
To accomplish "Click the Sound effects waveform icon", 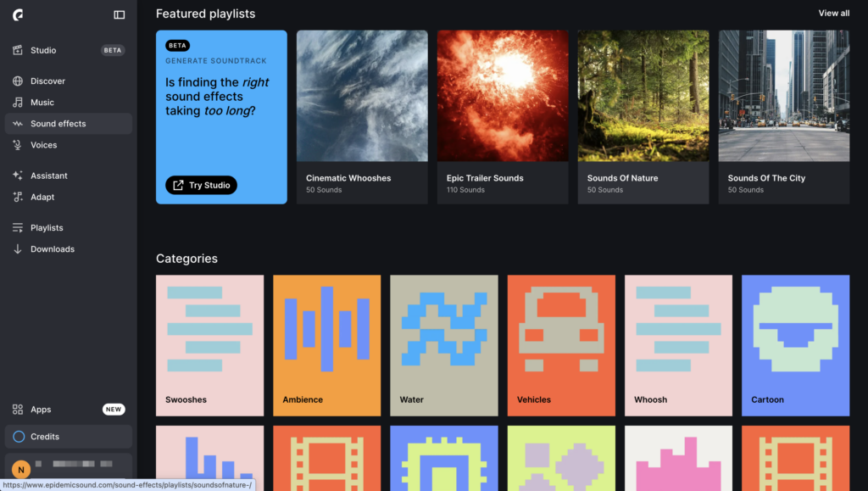I will click(x=18, y=124).
